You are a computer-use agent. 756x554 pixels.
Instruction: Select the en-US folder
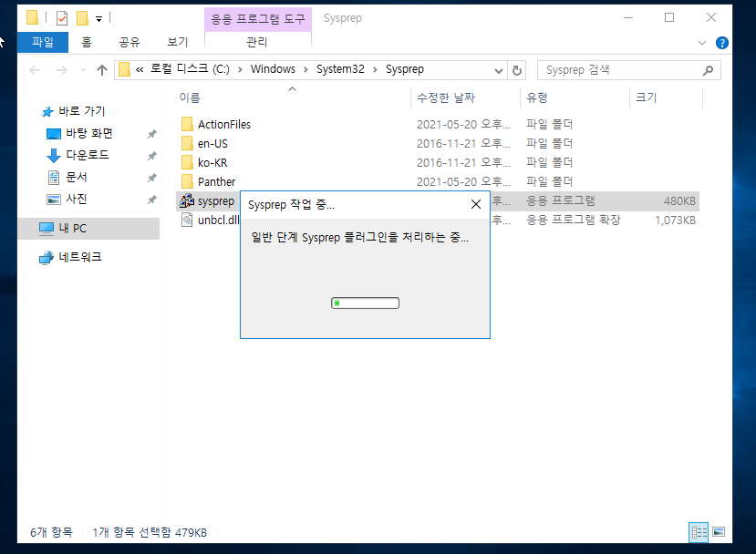(x=212, y=144)
